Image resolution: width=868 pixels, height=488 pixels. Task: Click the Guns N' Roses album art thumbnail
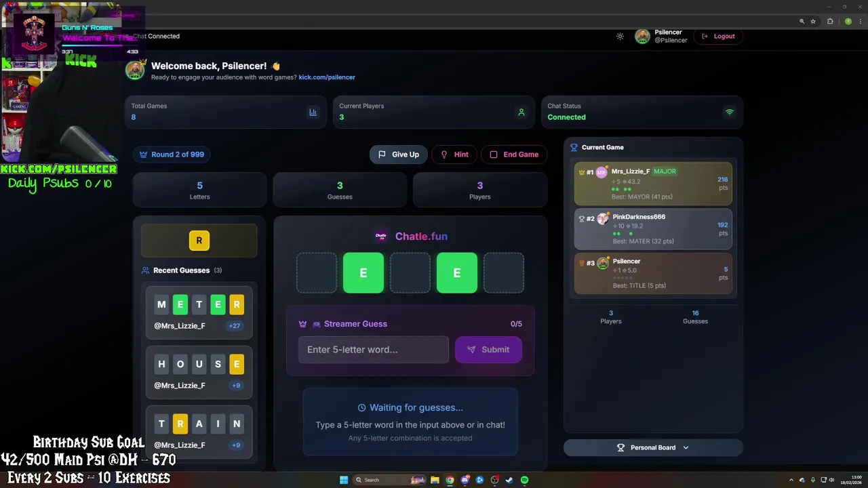click(x=34, y=33)
